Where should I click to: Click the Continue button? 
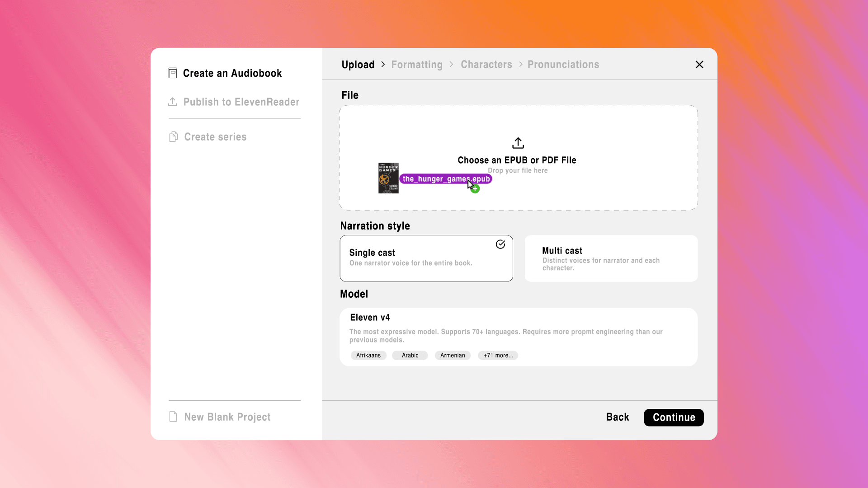674,418
